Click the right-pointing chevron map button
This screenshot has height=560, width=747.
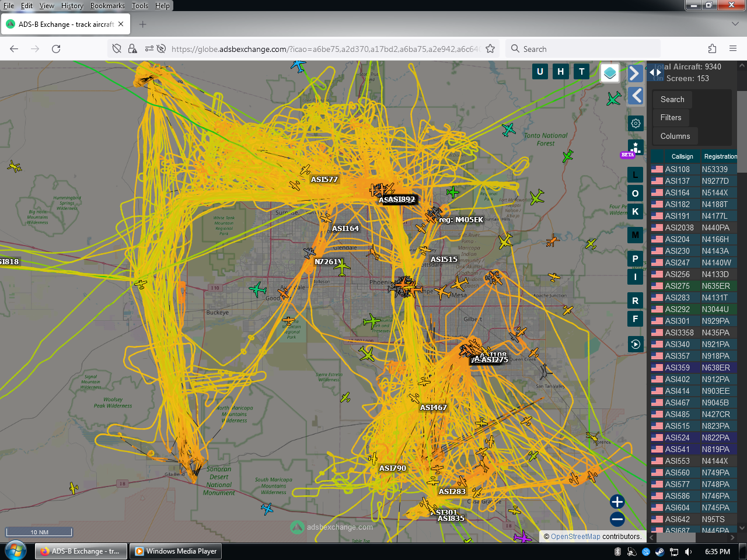(x=635, y=73)
